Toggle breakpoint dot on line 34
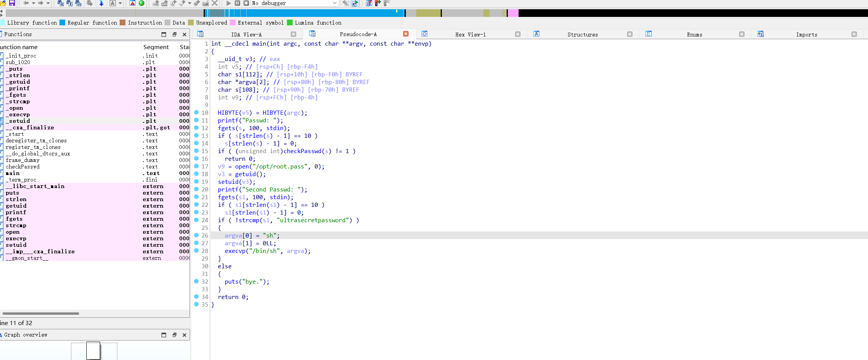 coord(196,297)
